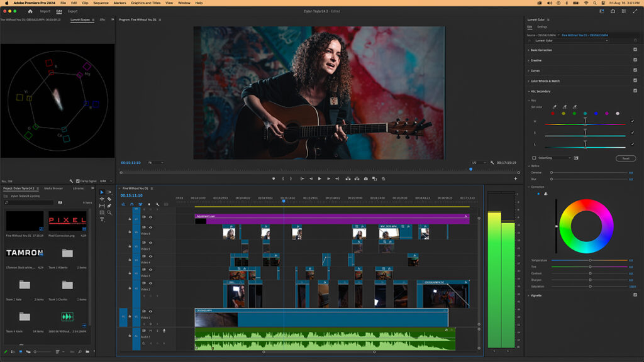Choose the Pen tool
This screenshot has width=644, height=362.
pos(109,206)
